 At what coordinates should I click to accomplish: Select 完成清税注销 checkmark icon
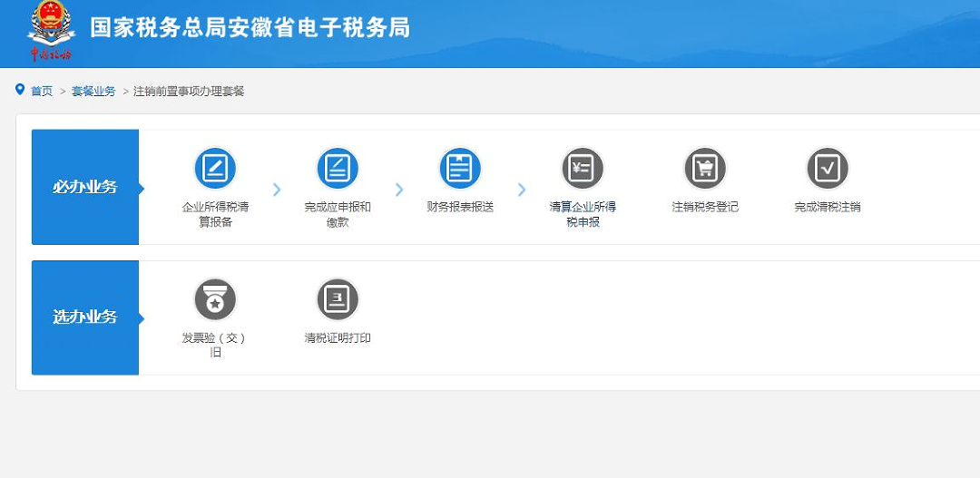pyautogui.click(x=828, y=169)
